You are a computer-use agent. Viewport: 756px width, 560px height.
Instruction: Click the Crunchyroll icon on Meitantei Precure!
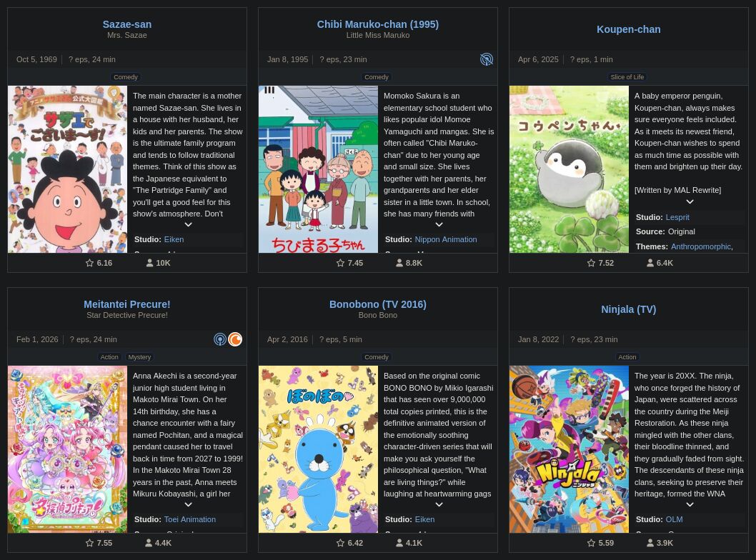click(235, 339)
